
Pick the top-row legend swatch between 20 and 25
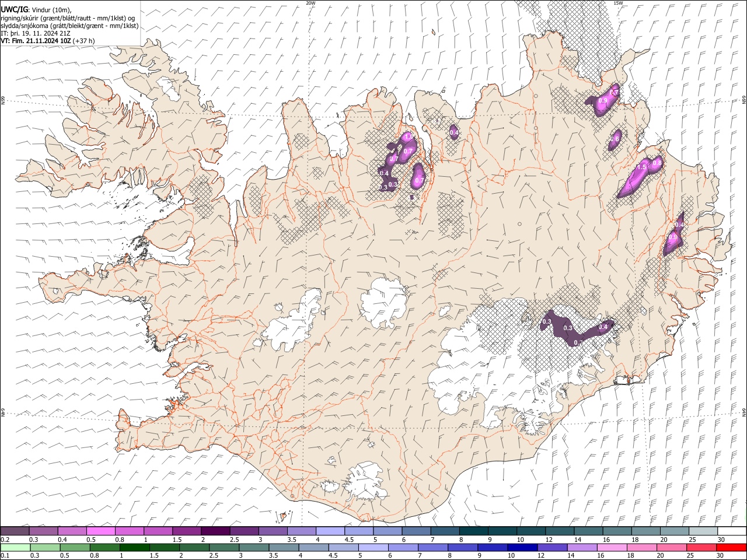(x=675, y=531)
